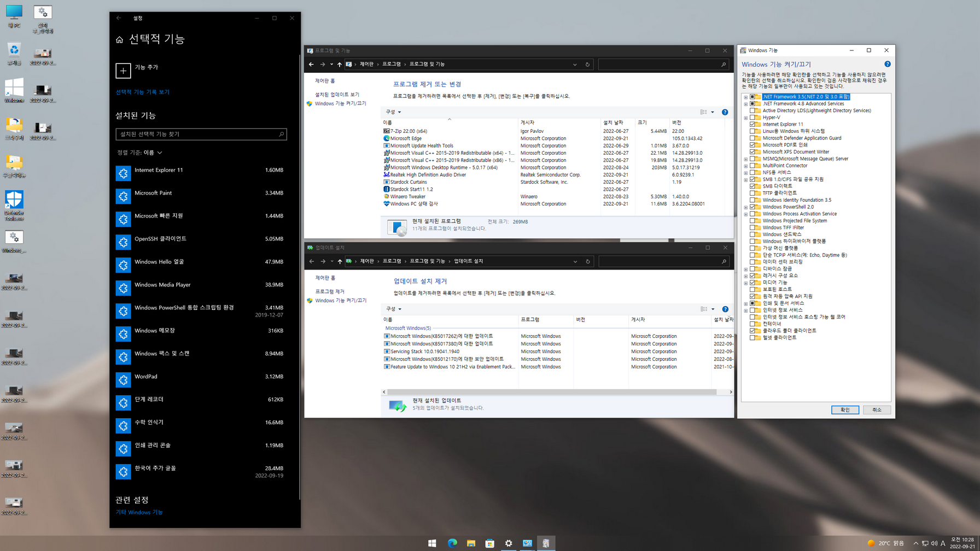Click the 설치된 선택적 기능 찾기 search field
The width and height of the screenshot is (980, 551).
(x=201, y=134)
